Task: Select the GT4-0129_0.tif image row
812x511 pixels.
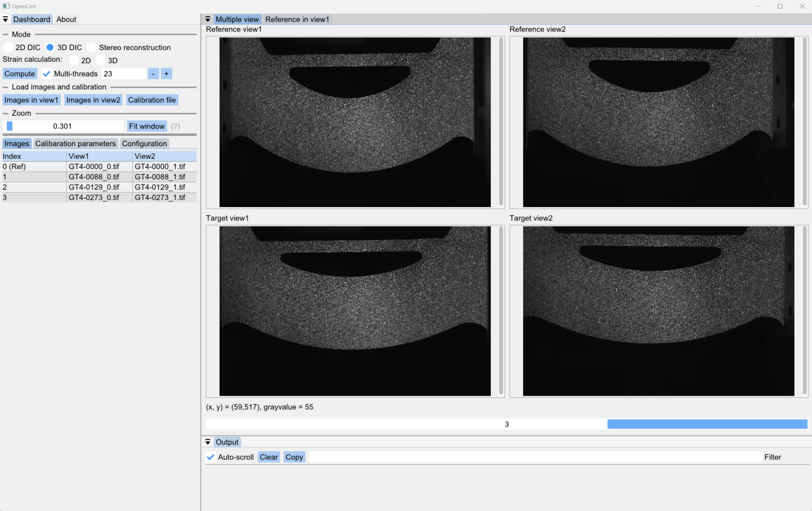Action: (x=94, y=187)
